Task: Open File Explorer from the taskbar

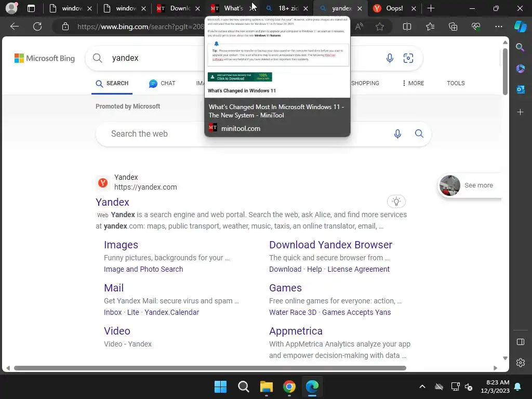Action: 267,387
